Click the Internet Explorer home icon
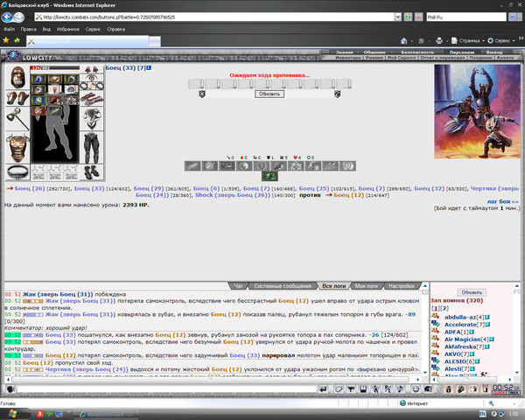The image size is (525, 420). pos(404,40)
